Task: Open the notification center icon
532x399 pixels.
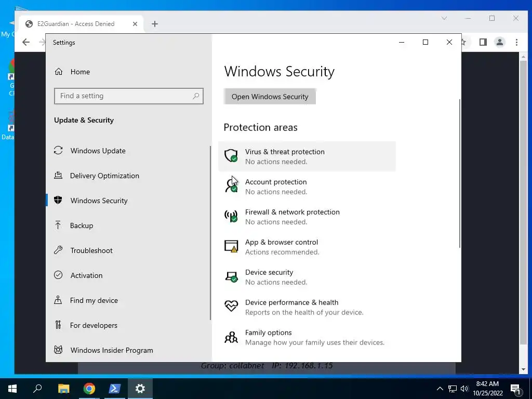Action: click(x=515, y=389)
